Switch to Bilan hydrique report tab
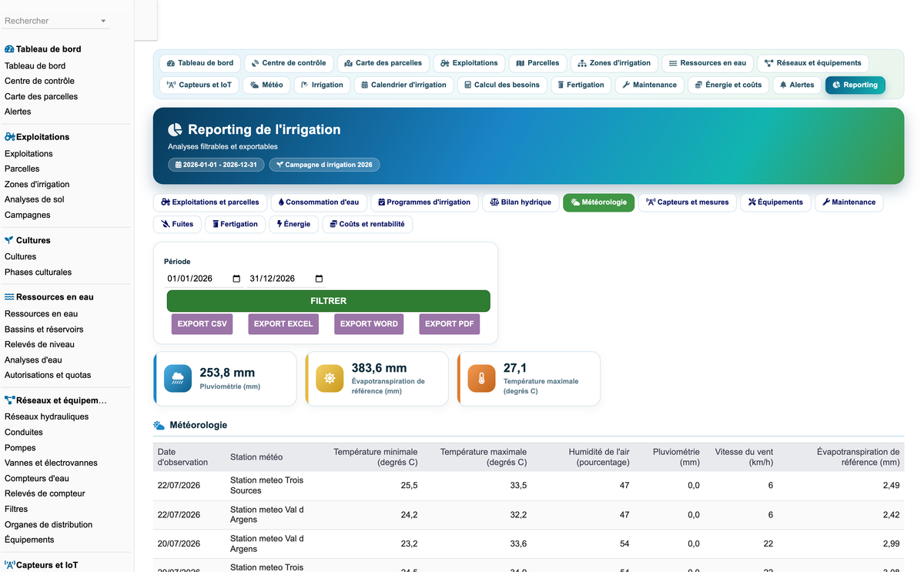 coord(521,202)
